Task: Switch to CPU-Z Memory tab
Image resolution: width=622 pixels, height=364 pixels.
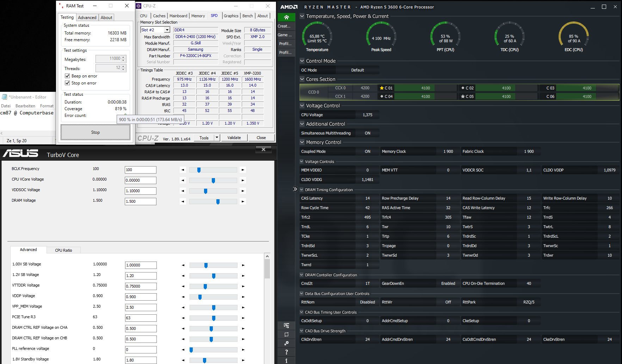Action: click(198, 16)
